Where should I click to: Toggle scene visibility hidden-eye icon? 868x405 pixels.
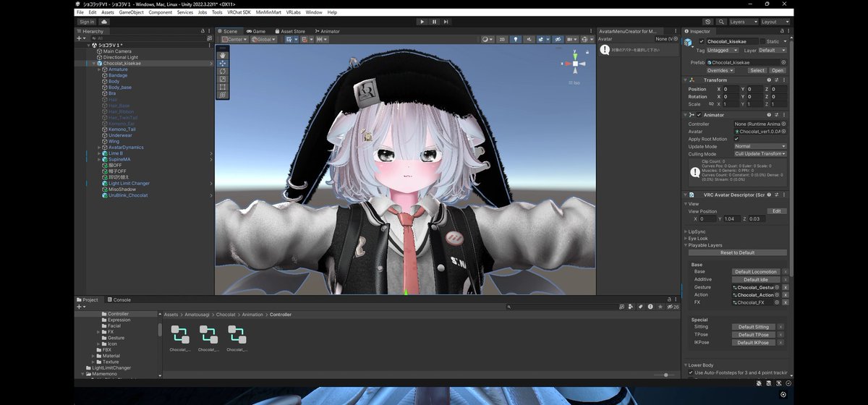click(x=557, y=39)
